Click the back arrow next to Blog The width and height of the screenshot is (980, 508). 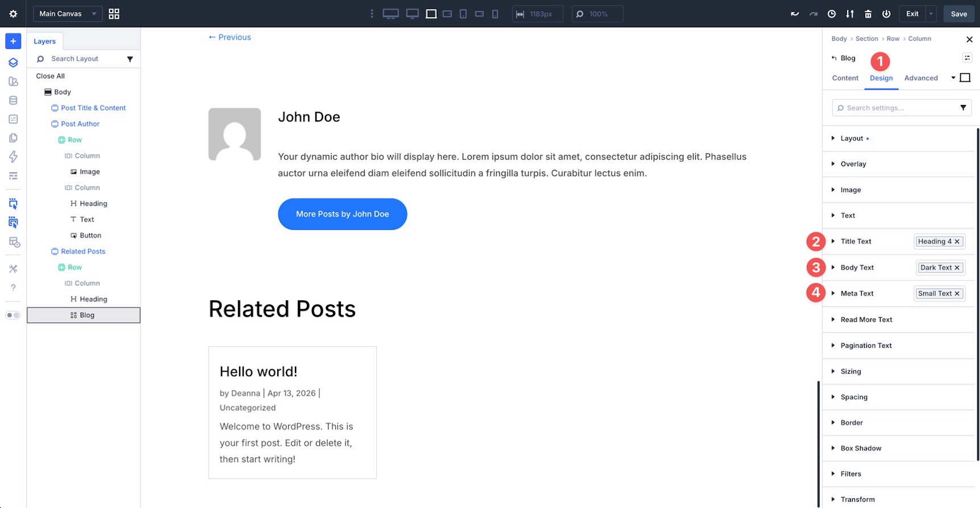click(x=834, y=58)
